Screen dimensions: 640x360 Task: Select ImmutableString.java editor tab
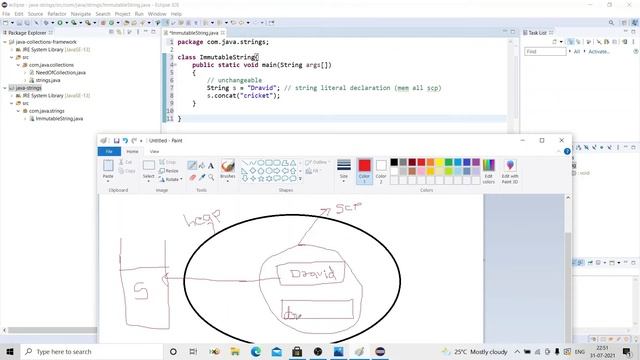click(194, 33)
